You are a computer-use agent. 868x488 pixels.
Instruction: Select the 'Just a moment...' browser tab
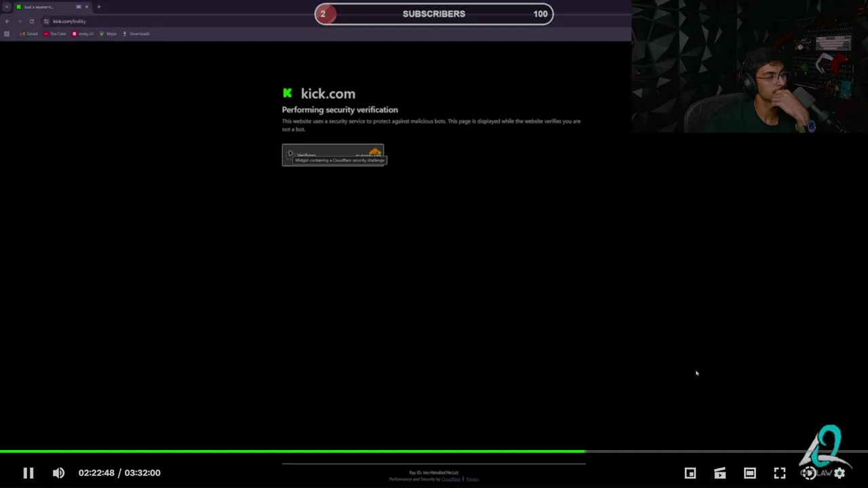[54, 7]
